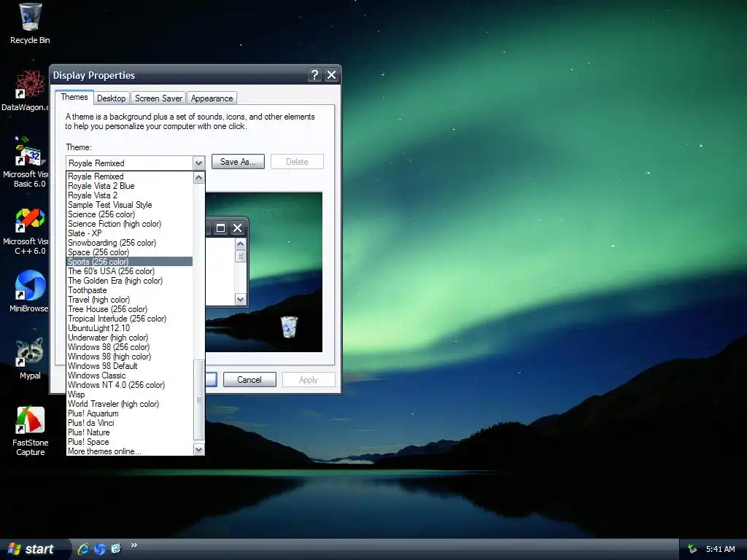
Task: Switch to the Desktop tab
Action: click(111, 98)
